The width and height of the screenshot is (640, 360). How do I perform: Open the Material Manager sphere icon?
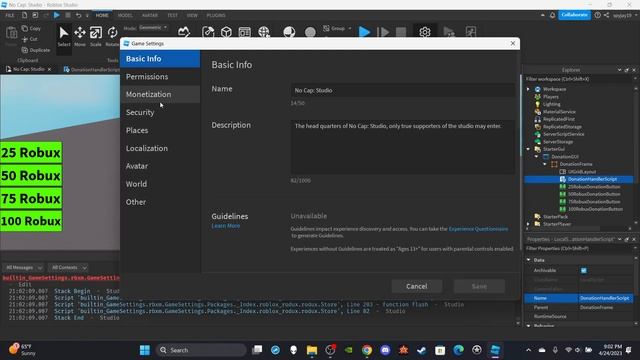tap(289, 32)
